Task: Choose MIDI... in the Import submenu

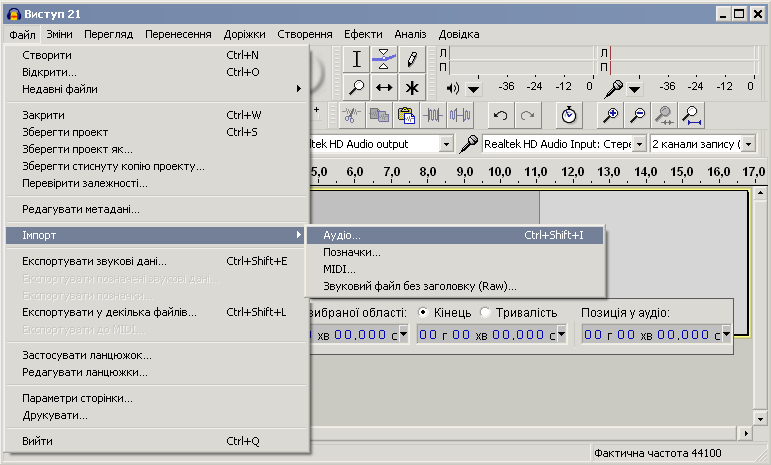Action: (455, 269)
